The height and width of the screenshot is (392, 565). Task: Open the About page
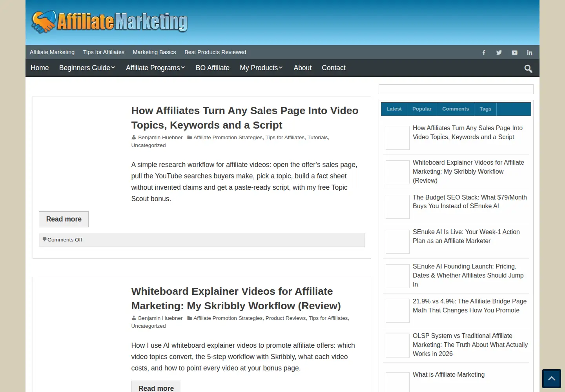[303, 68]
